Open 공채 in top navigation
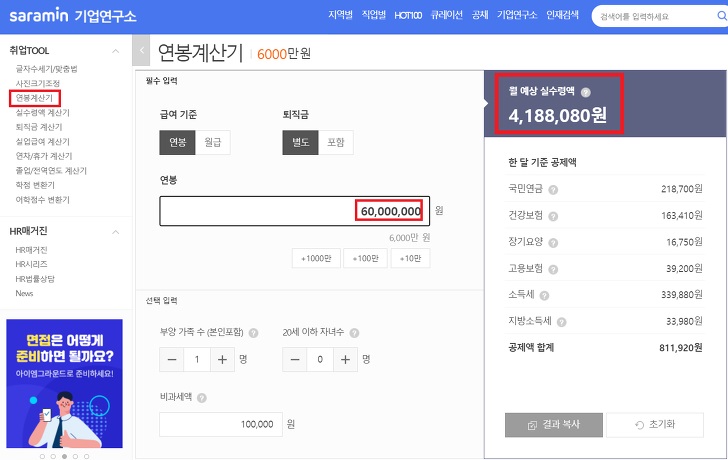 (480, 15)
